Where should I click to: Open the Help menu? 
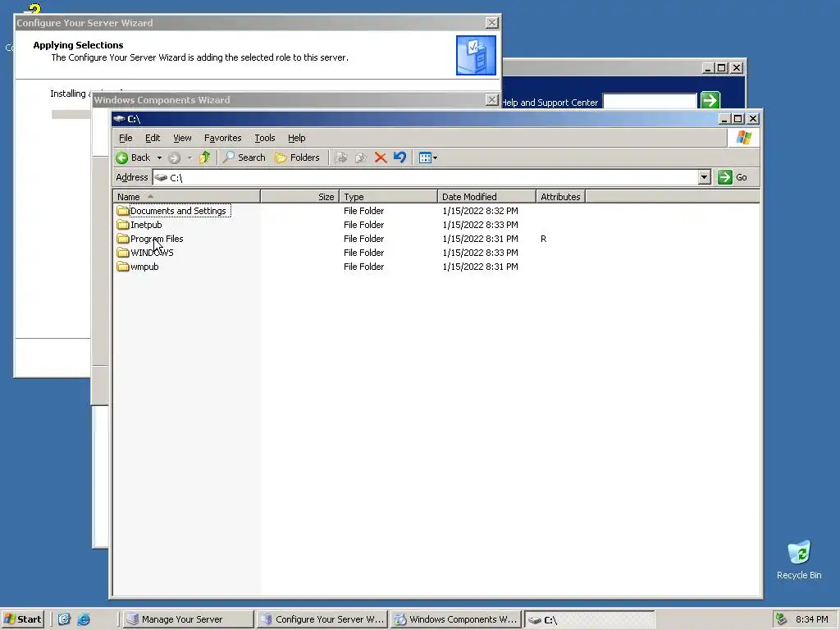[296, 138]
